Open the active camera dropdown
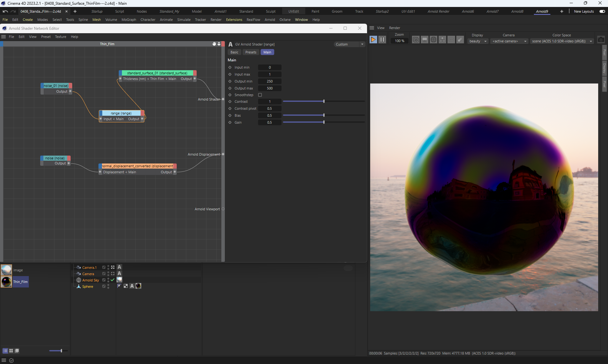Screen dimensions: 608x364 (x=509, y=41)
